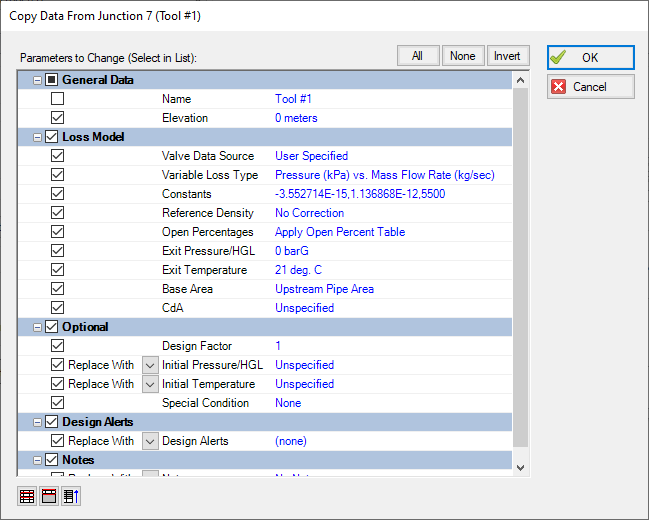Click the scrollbar down arrow
Image resolution: width=649 pixels, height=520 pixels.
(x=520, y=466)
